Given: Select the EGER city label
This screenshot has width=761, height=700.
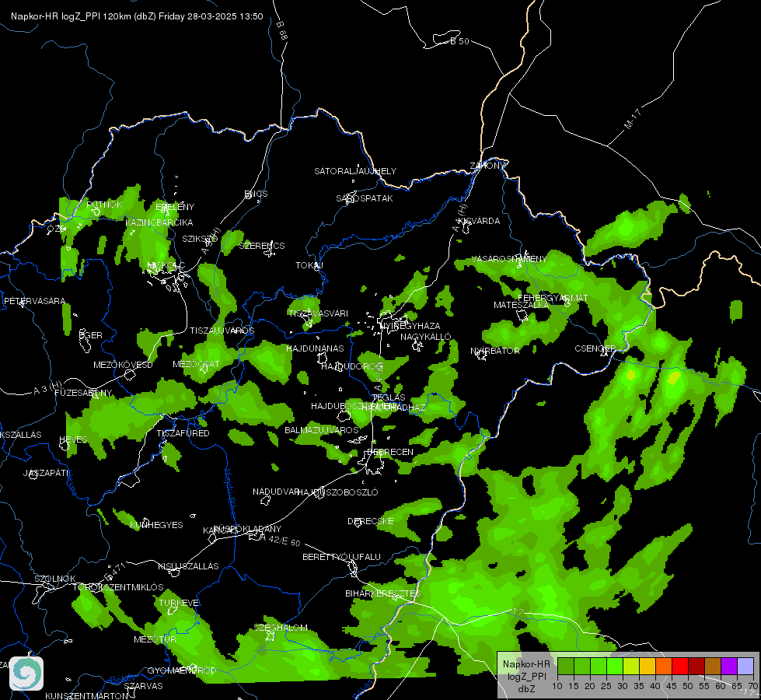Looking at the screenshot, I should click(x=91, y=335).
